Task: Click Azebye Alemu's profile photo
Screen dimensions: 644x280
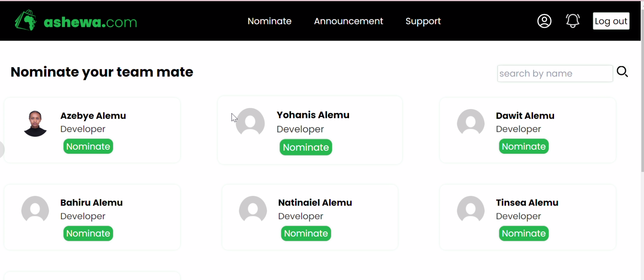Action: (35, 123)
